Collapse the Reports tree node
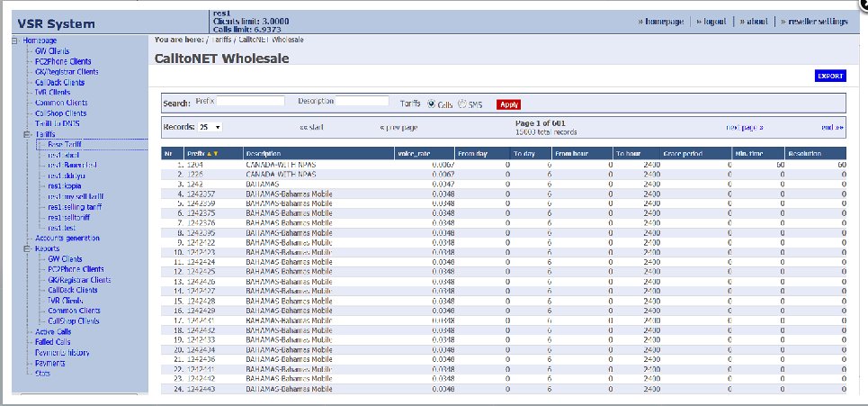 27,248
